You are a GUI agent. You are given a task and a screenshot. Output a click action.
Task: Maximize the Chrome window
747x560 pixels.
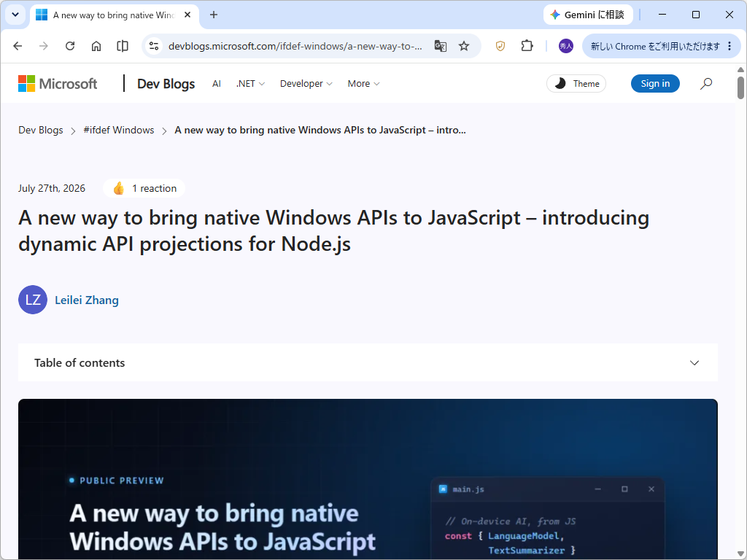tap(695, 15)
